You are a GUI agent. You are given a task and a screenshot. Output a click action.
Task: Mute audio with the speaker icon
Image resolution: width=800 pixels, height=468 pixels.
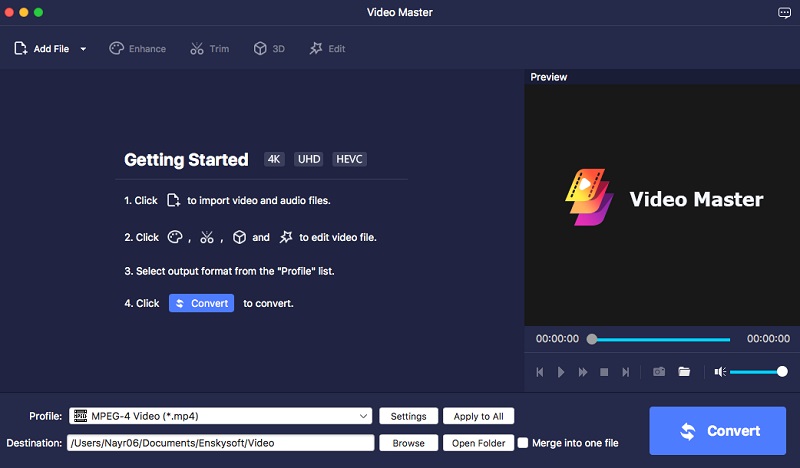point(720,372)
